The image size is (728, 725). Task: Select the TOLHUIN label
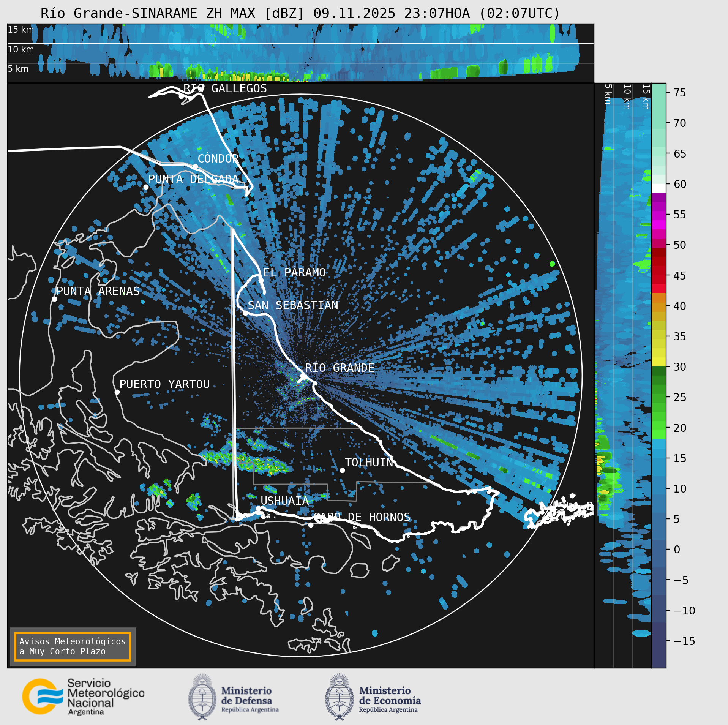tap(369, 462)
